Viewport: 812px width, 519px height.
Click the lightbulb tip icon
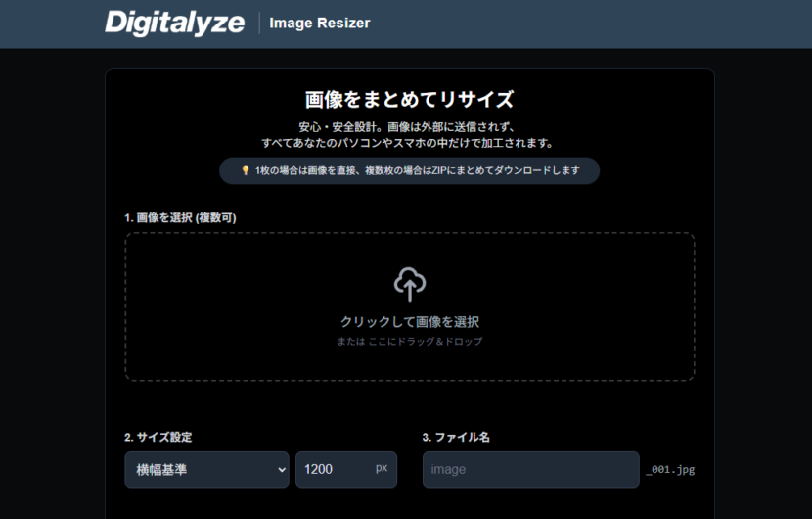coord(246,170)
